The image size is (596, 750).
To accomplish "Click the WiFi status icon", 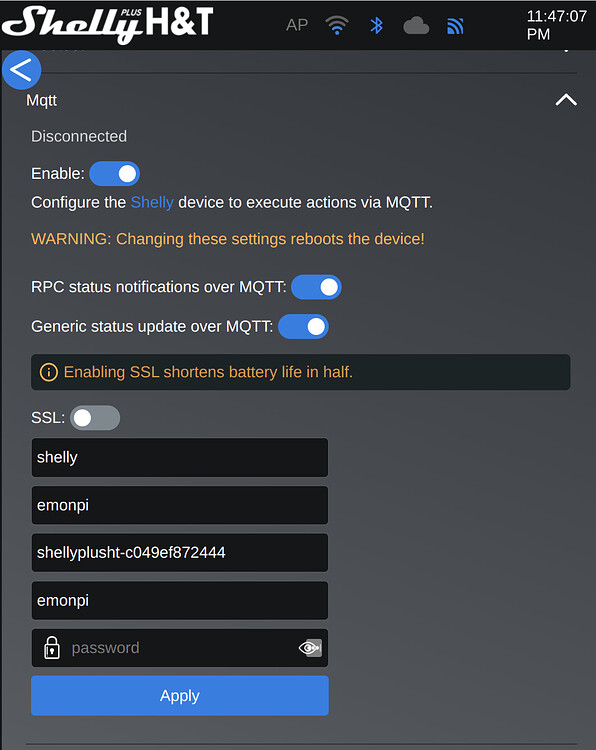I will [337, 25].
